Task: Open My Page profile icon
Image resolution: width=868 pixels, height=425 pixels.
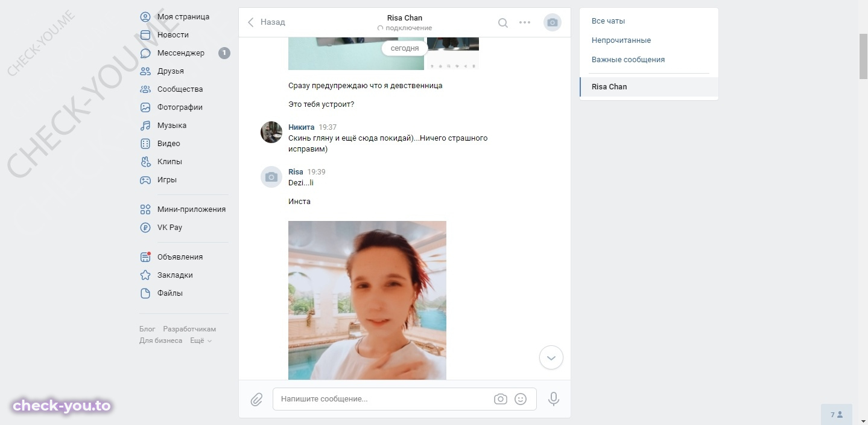Action: click(145, 17)
